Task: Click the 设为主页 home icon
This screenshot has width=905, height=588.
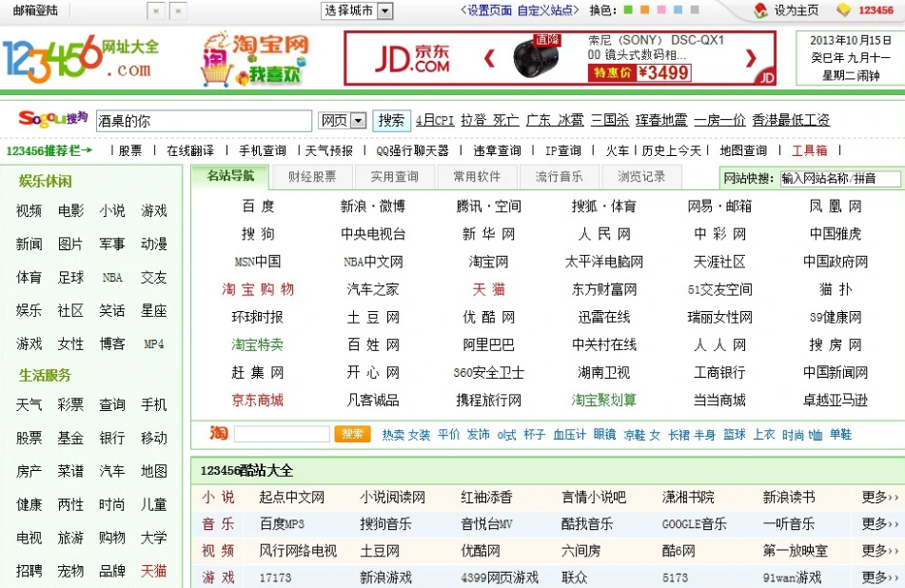Action: [760, 10]
